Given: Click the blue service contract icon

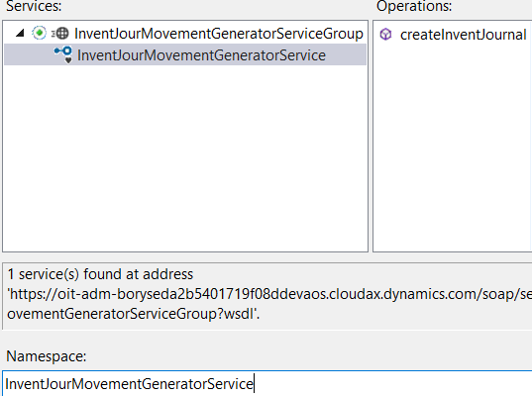Looking at the screenshot, I should coord(63,52).
